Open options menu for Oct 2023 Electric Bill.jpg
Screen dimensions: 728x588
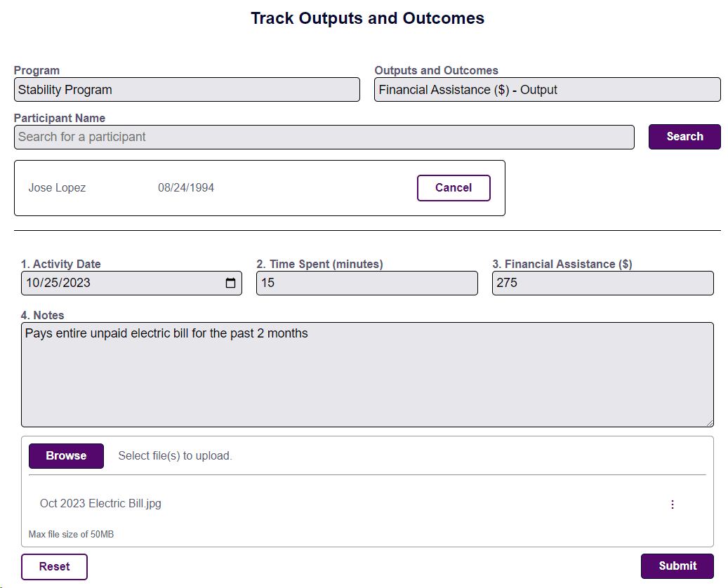[672, 505]
